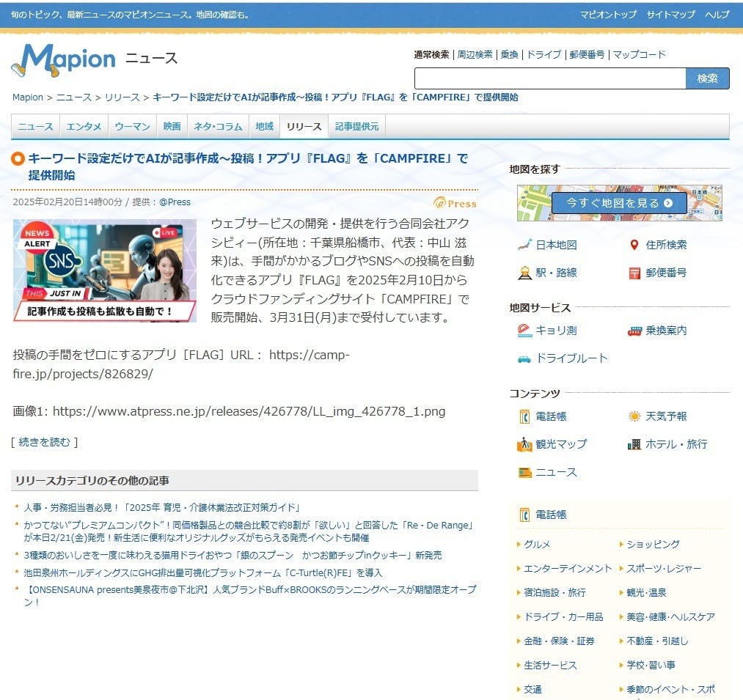The image size is (743, 700).
Task: Open the 日本地図 map icon link
Action: (524, 245)
